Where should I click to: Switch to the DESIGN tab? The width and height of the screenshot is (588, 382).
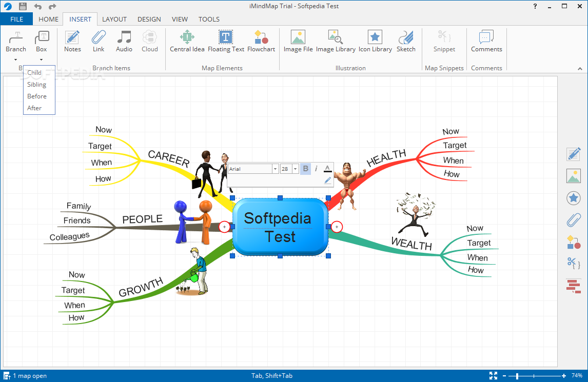pos(149,19)
